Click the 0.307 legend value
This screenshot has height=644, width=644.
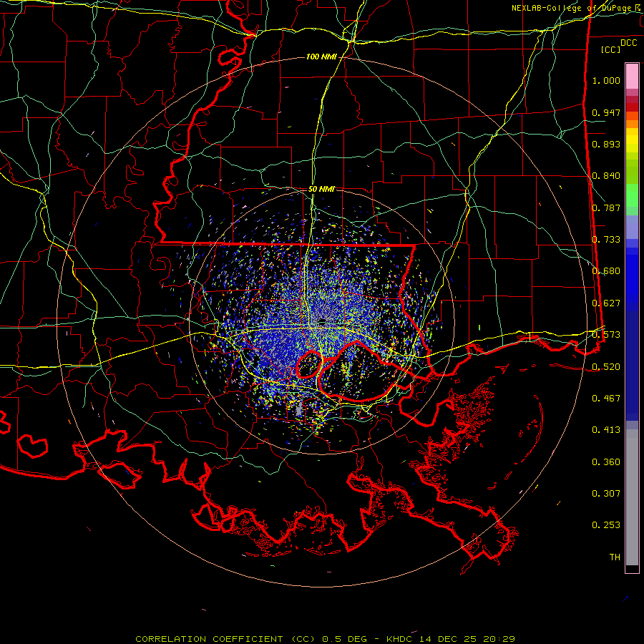coord(606,494)
